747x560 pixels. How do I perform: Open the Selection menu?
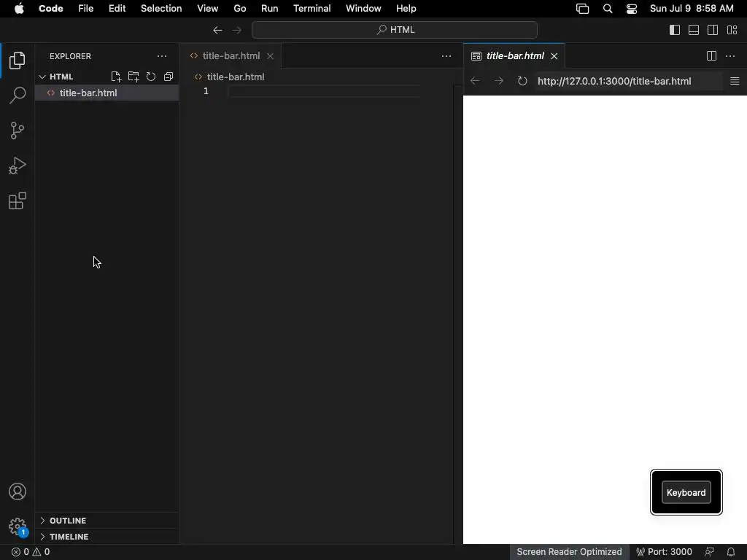click(161, 9)
